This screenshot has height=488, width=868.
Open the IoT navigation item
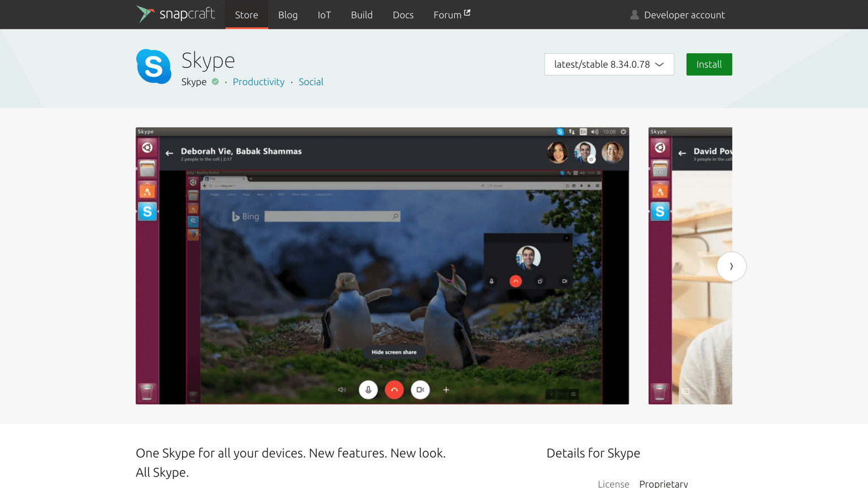(324, 15)
